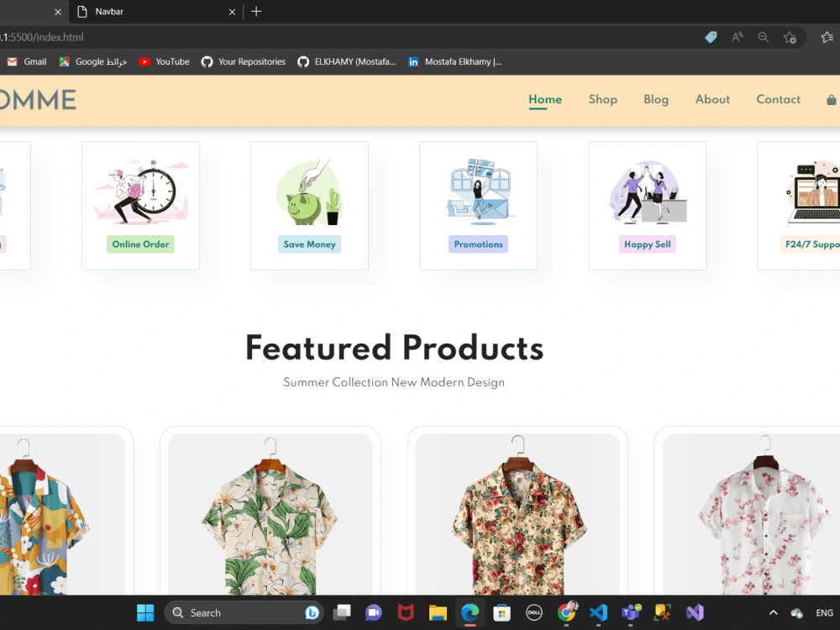Click the Save Money label
This screenshot has width=840, height=630.
click(x=309, y=244)
